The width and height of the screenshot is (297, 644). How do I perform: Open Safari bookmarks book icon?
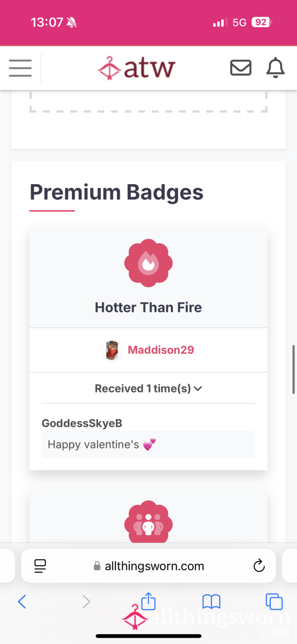[211, 601]
